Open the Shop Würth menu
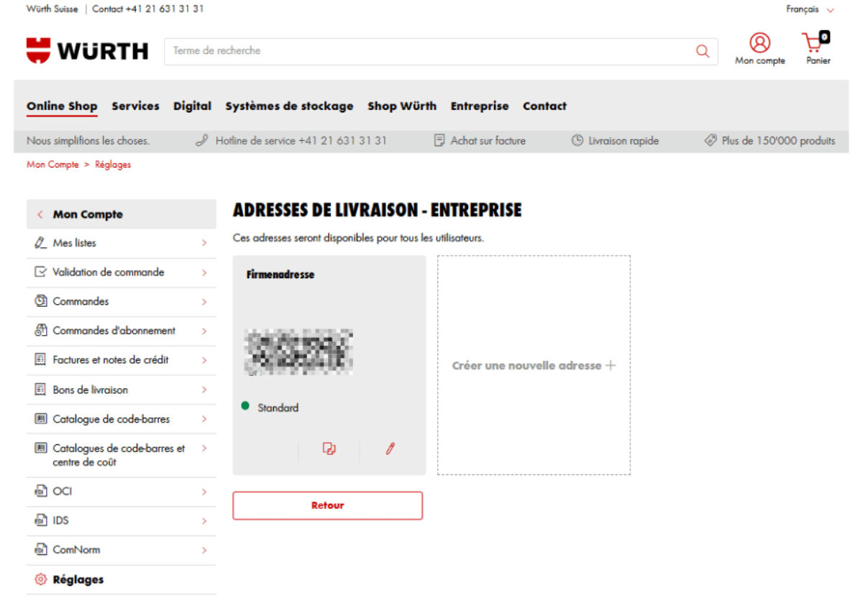Screen dimensions: 863x616 (402, 106)
